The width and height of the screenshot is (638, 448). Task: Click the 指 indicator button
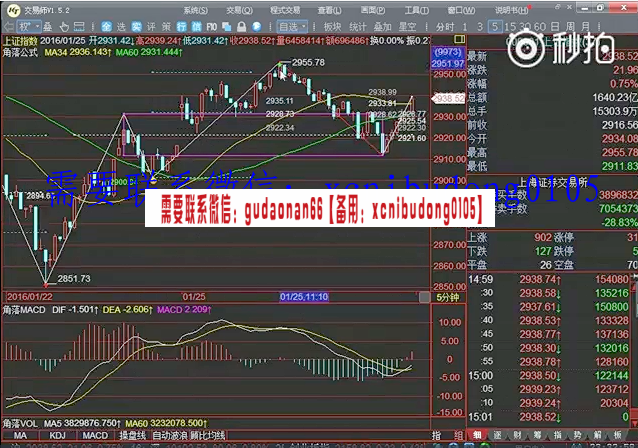(436, 436)
